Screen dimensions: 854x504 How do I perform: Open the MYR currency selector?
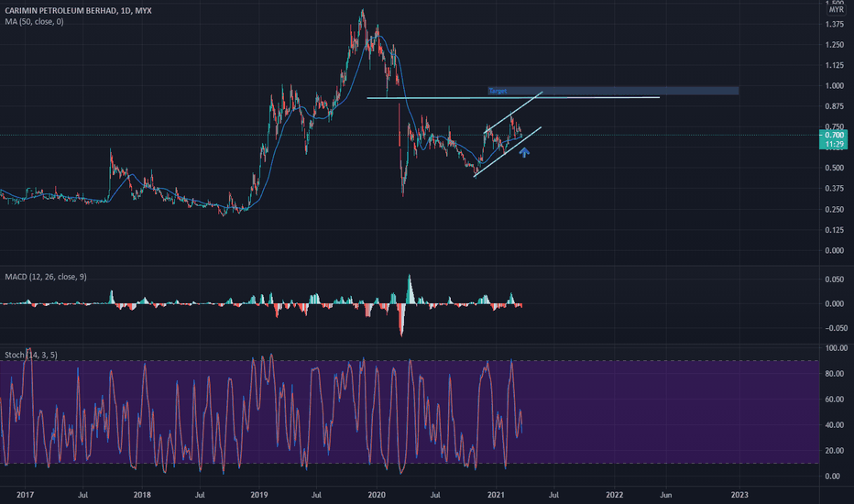pos(836,10)
